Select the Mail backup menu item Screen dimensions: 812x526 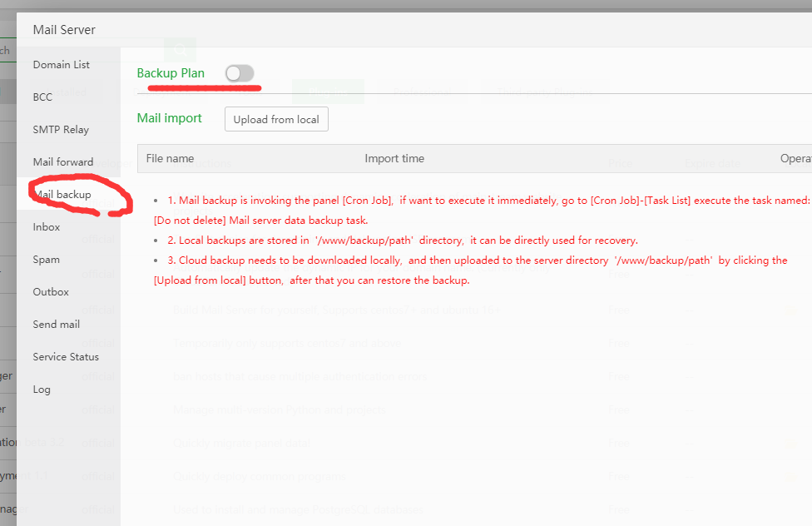[x=62, y=194]
